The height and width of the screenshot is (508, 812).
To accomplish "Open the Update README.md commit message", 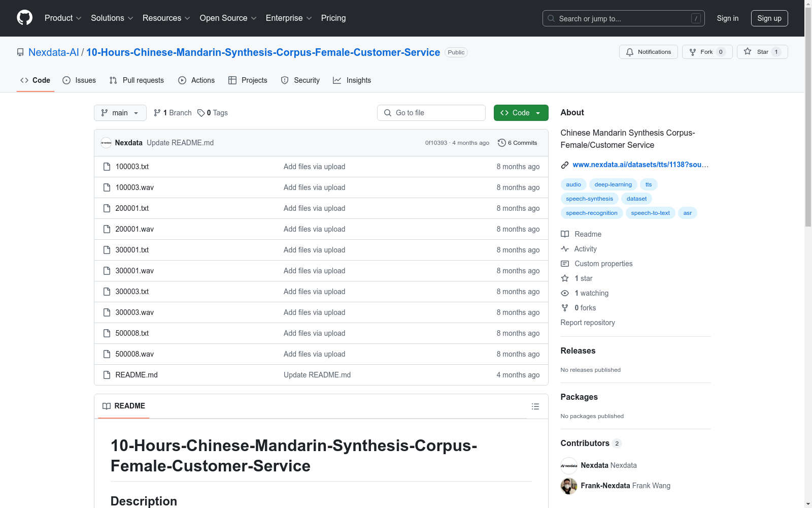I will coord(180,143).
